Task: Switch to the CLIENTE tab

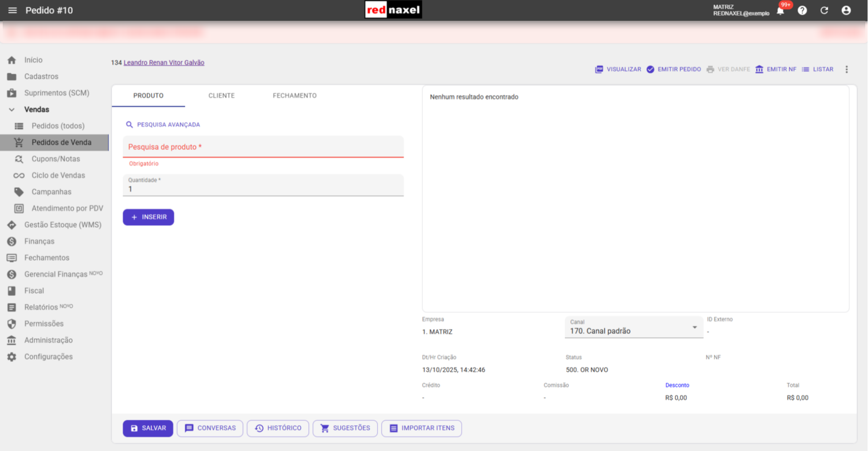Action: (222, 96)
